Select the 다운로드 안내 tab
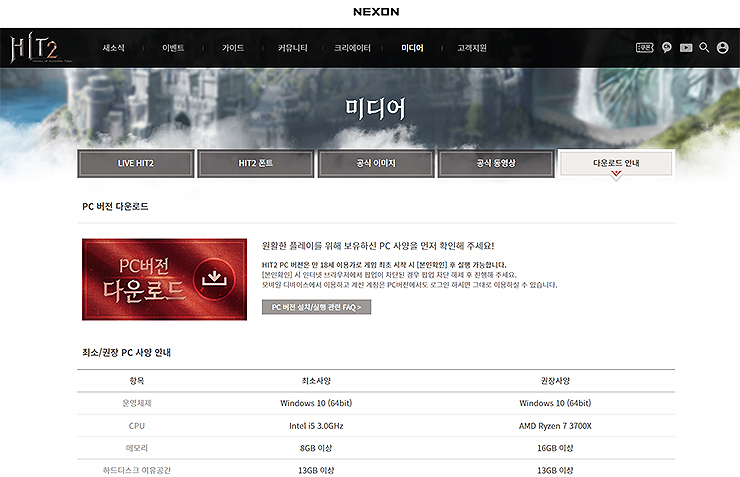This screenshot has height=477, width=740. tap(616, 163)
